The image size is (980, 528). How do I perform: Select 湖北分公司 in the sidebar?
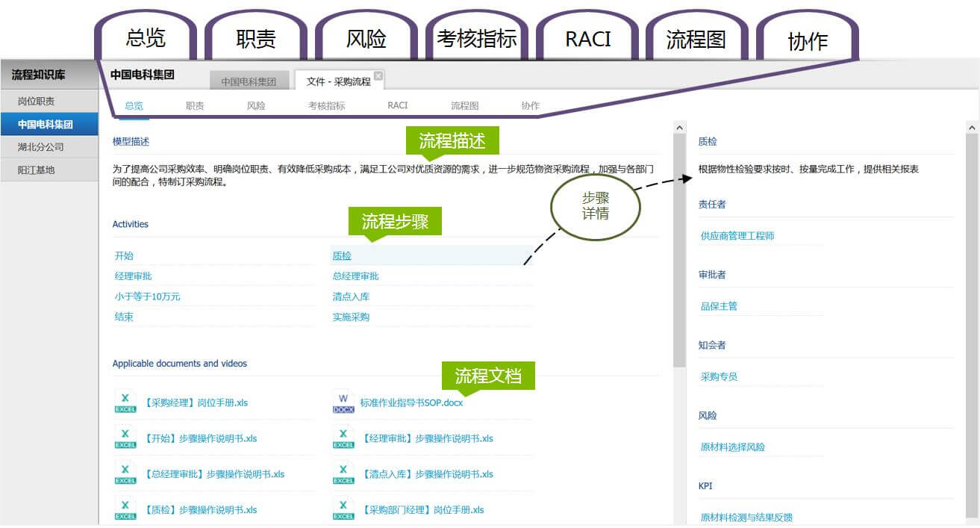pos(41,147)
